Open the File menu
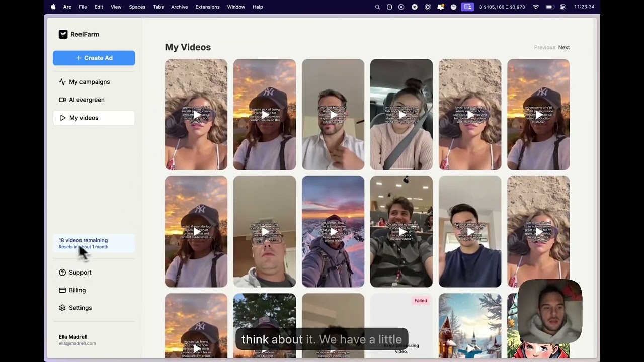Screen dimensions: 644x362 click(83, 7)
